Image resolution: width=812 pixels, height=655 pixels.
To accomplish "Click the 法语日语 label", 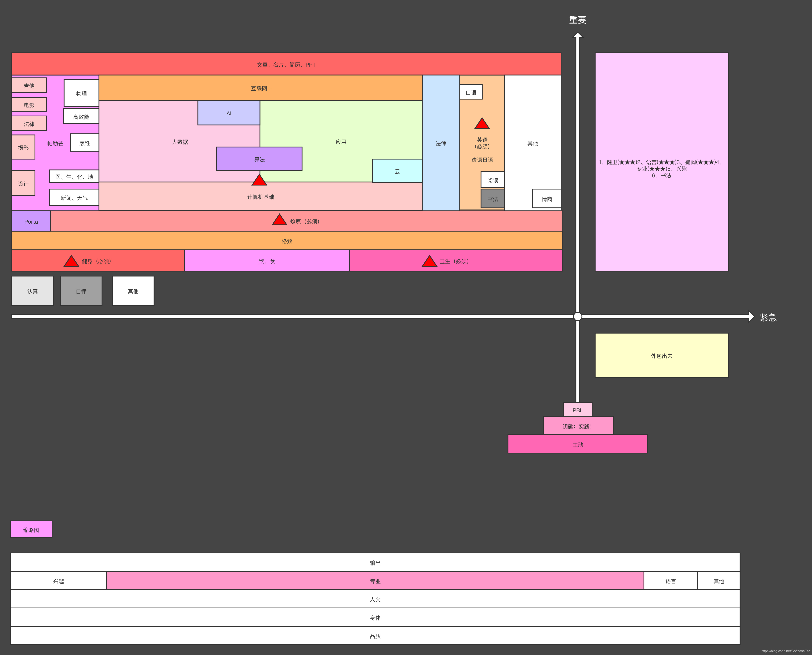I will click(482, 160).
